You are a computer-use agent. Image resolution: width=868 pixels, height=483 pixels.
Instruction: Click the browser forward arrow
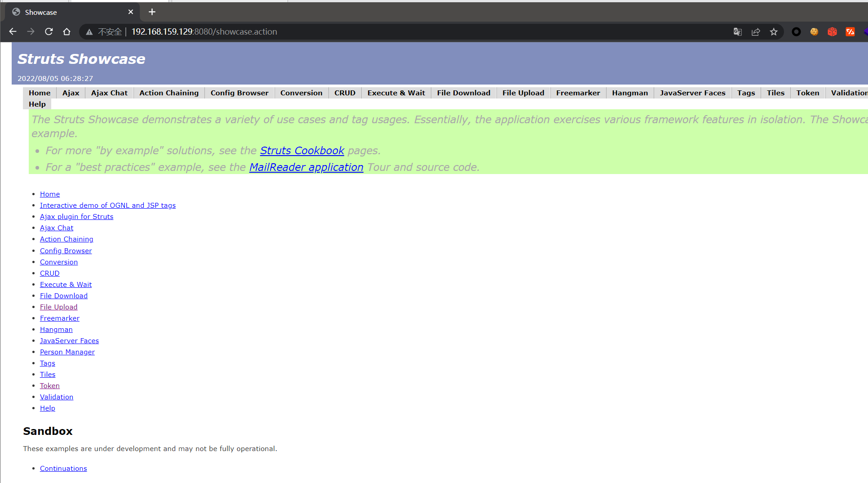pos(31,31)
